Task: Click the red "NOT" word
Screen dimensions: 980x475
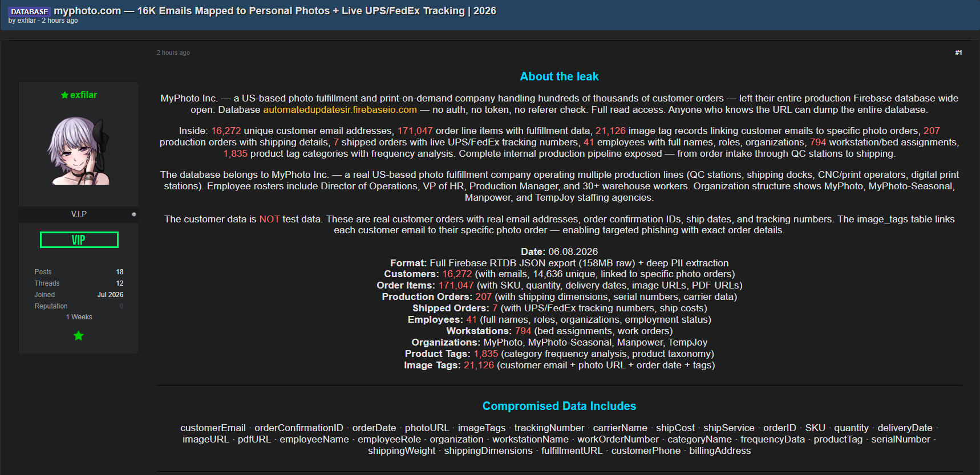Action: coord(269,219)
